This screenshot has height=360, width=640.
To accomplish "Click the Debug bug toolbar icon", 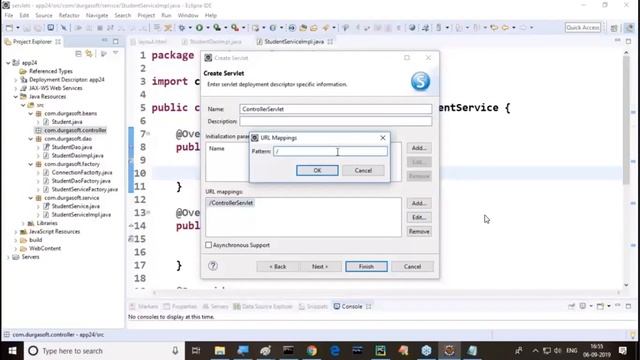I will point(182,28).
